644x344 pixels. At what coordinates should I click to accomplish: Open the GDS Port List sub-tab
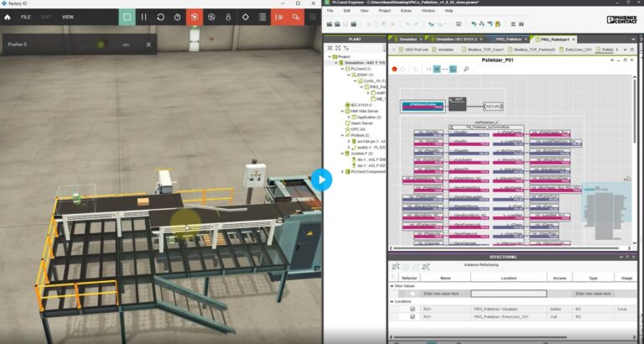point(413,50)
